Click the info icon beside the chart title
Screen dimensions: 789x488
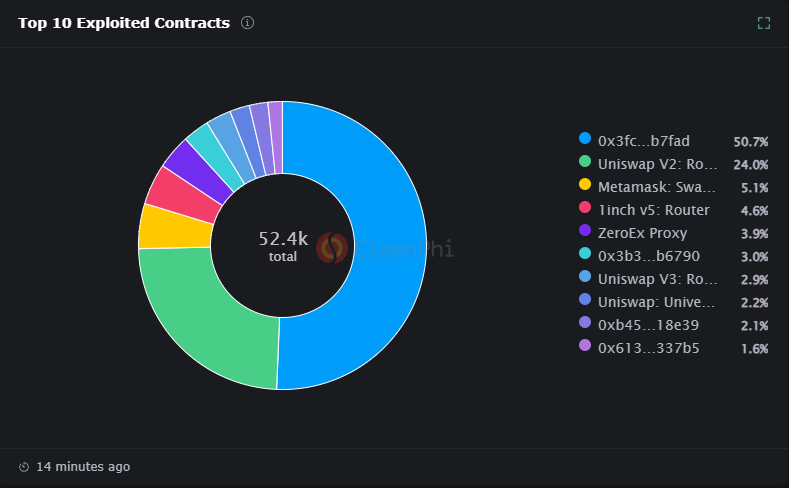tap(247, 23)
